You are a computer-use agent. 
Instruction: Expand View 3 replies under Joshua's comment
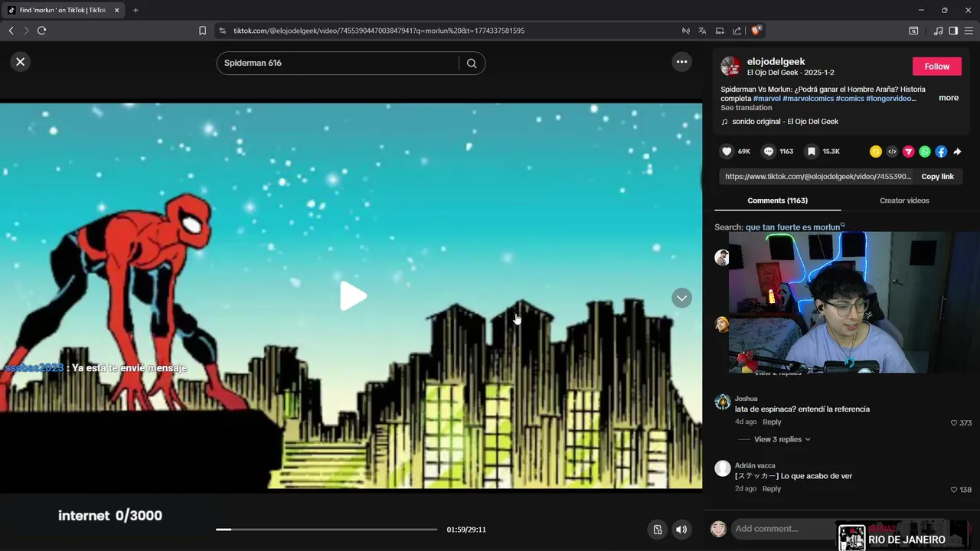point(782,439)
